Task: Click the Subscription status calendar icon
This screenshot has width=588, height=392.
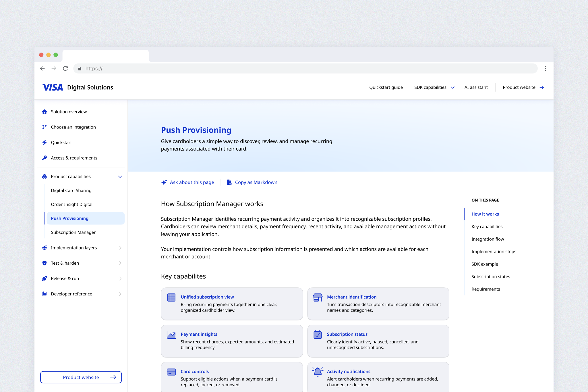Action: 318,335
